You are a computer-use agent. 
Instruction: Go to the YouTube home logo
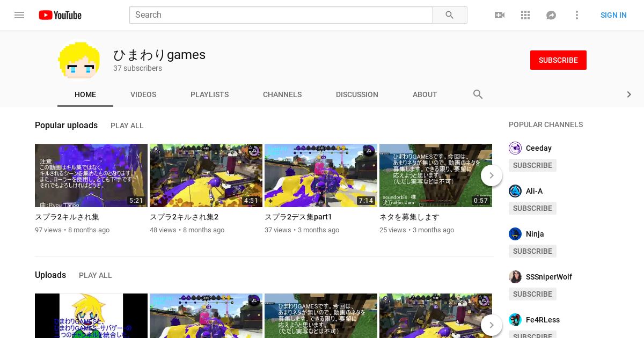click(x=60, y=15)
